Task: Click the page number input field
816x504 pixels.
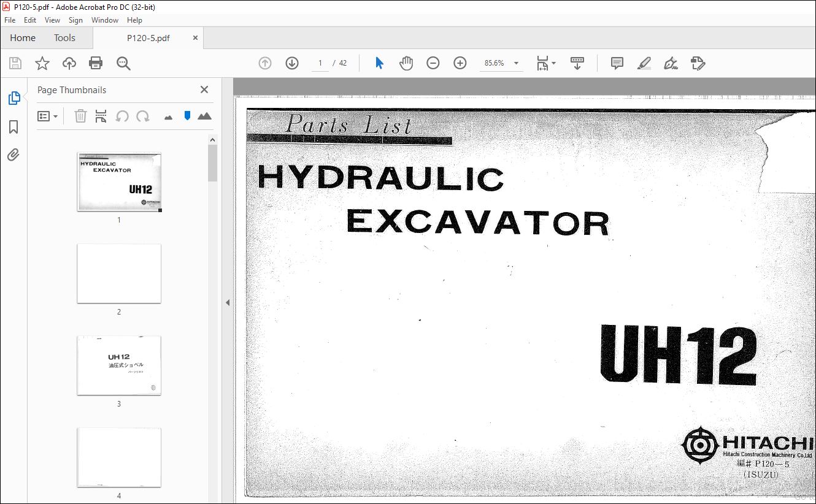Action: 320,63
